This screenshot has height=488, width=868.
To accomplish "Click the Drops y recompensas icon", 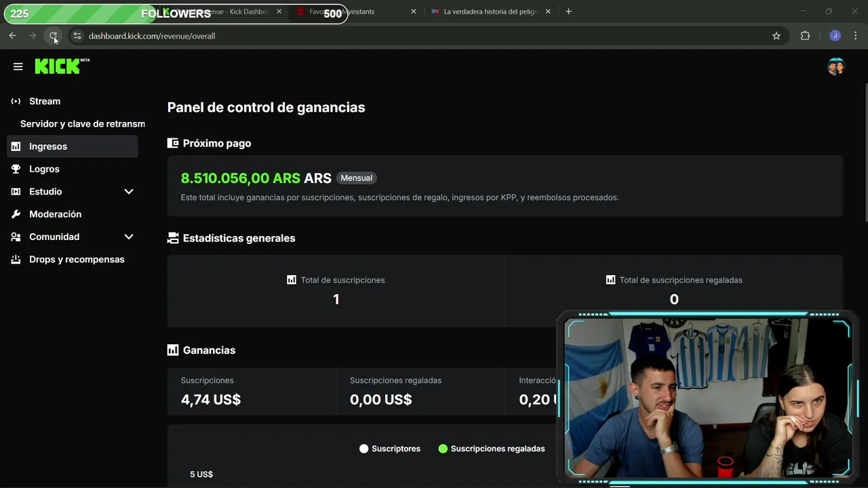I will pos(16,260).
